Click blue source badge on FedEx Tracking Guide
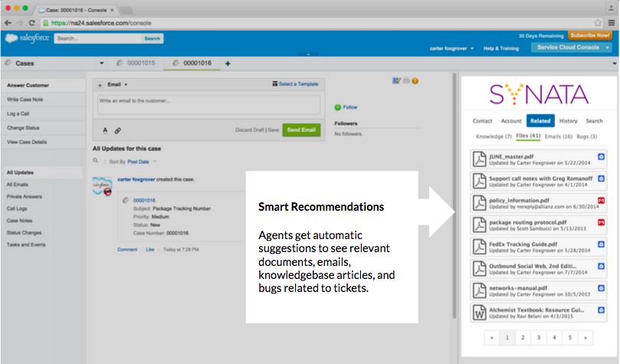This screenshot has width=620, height=364. tap(601, 244)
